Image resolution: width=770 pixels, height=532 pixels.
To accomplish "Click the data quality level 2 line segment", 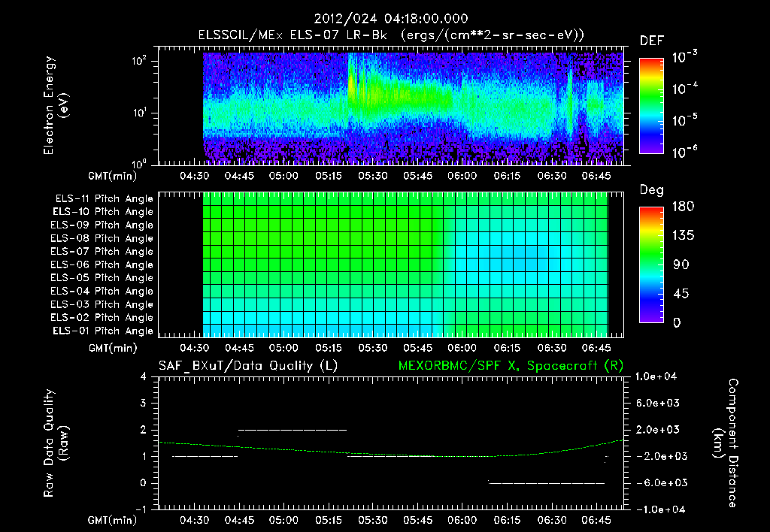I will click(293, 430).
